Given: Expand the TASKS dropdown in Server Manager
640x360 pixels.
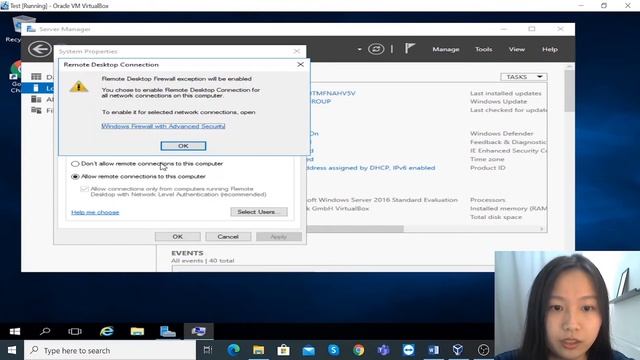Looking at the screenshot, I should pos(524,77).
